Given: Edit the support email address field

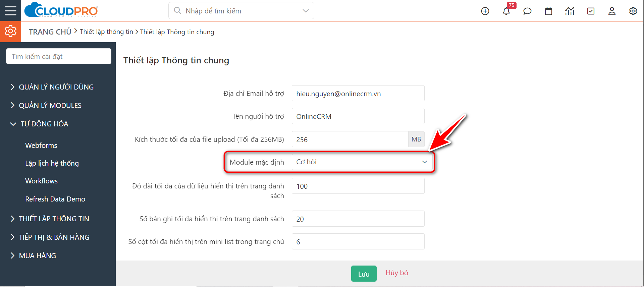Looking at the screenshot, I should pos(358,94).
